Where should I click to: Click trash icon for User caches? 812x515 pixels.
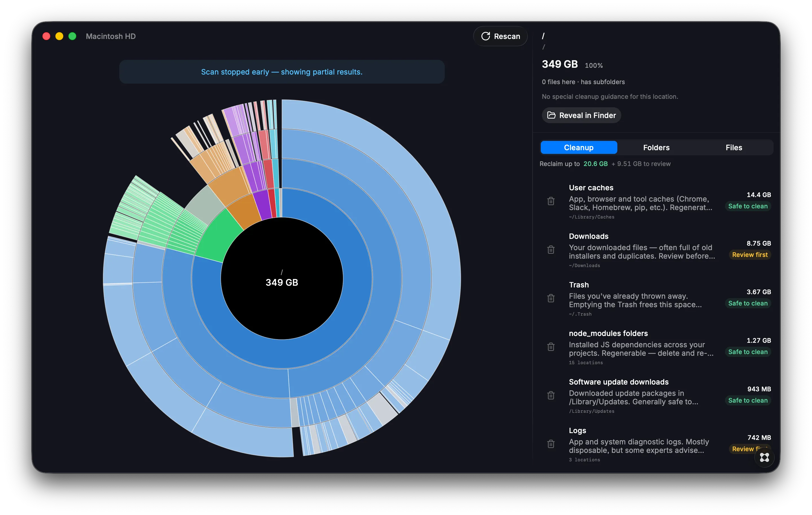551,201
